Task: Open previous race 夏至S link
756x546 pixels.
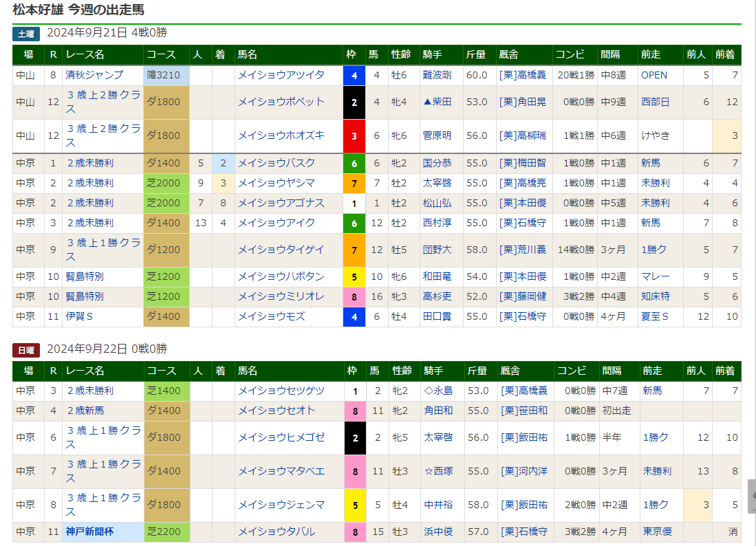Action: 655,316
